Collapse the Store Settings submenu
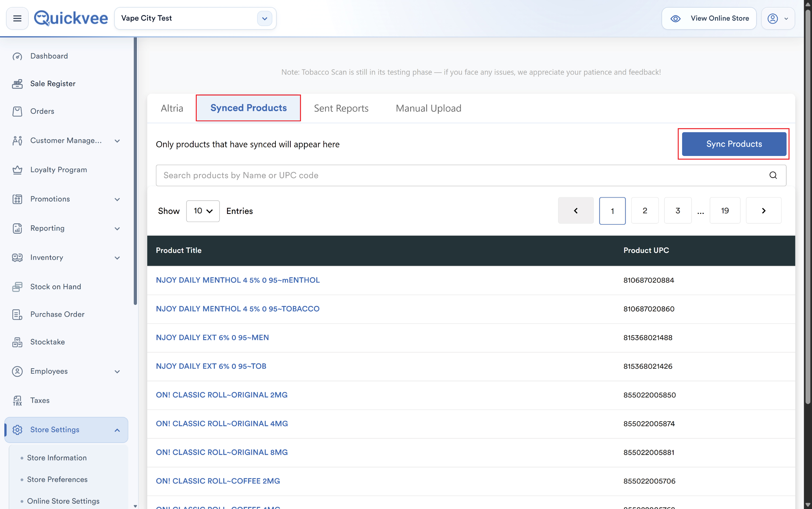The image size is (812, 509). tap(117, 430)
